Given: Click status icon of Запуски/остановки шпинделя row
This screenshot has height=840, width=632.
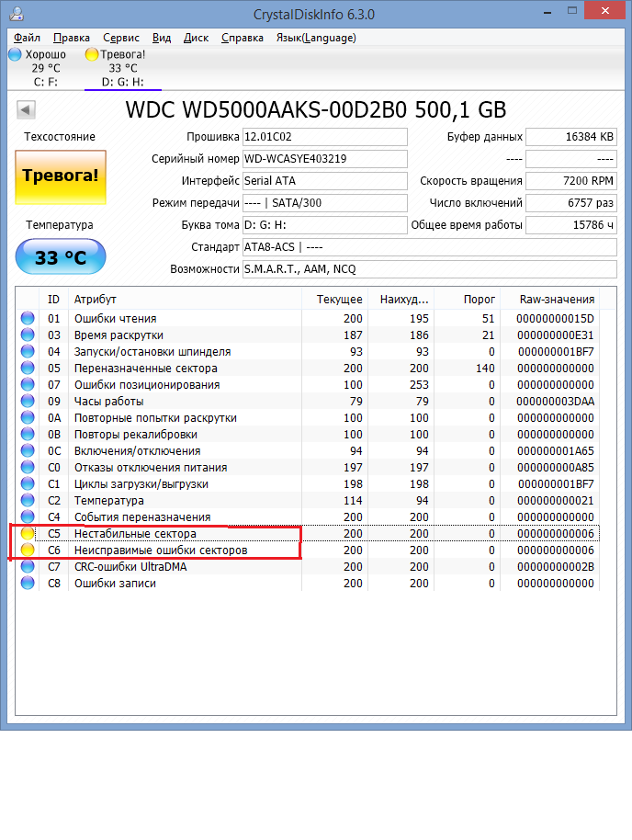Looking at the screenshot, I should click(x=28, y=351).
